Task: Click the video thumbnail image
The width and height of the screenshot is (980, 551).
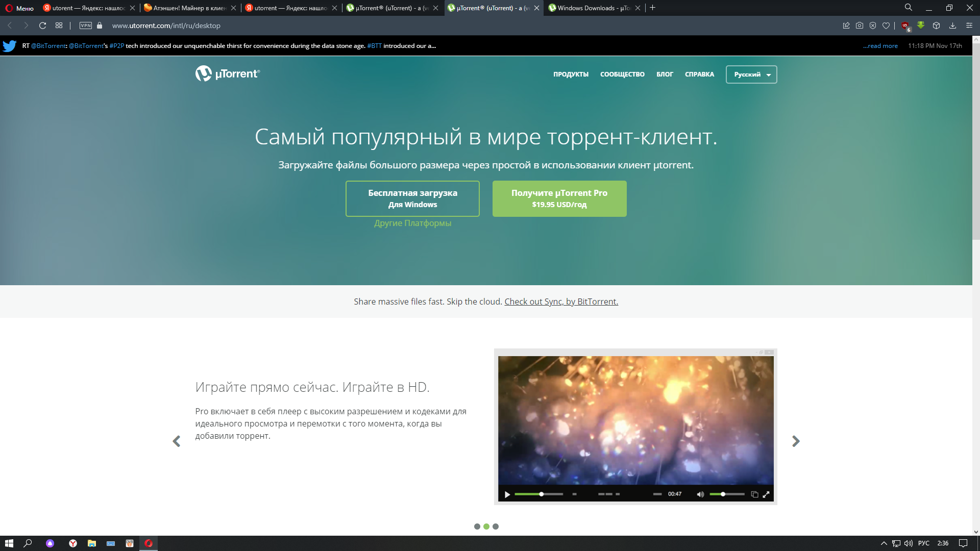Action: (x=635, y=420)
